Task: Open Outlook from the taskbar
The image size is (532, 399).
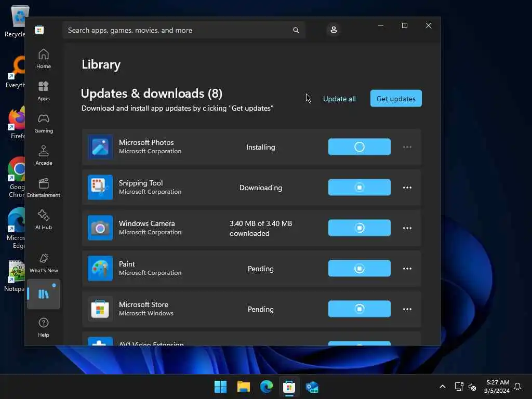Action: click(x=312, y=387)
